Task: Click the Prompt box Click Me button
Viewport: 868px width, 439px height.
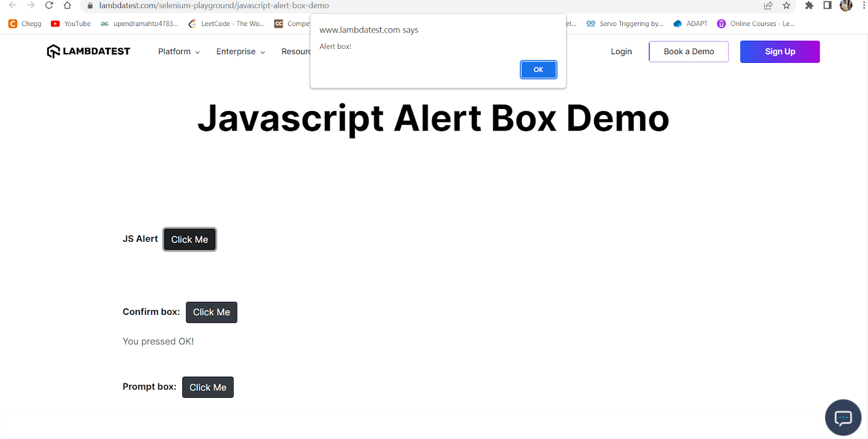Action: tap(208, 388)
